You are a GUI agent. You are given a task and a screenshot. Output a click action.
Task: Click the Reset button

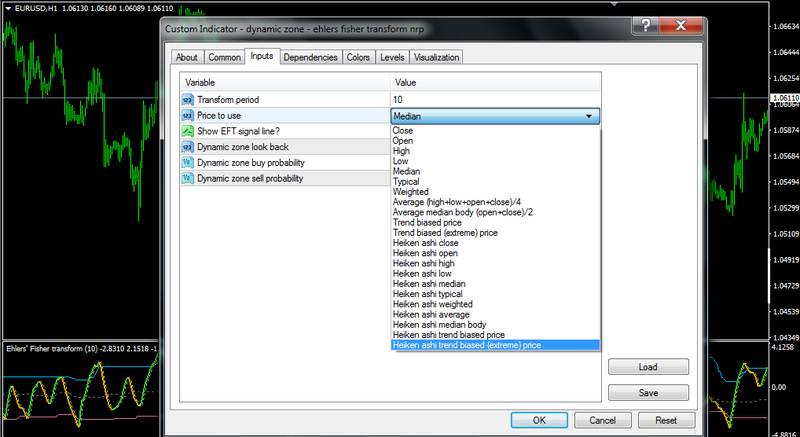click(x=666, y=420)
